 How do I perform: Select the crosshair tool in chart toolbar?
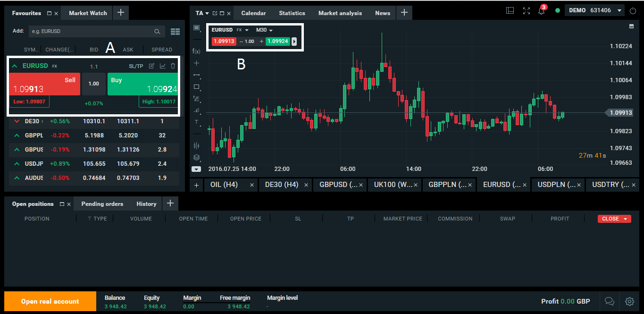pyautogui.click(x=196, y=63)
